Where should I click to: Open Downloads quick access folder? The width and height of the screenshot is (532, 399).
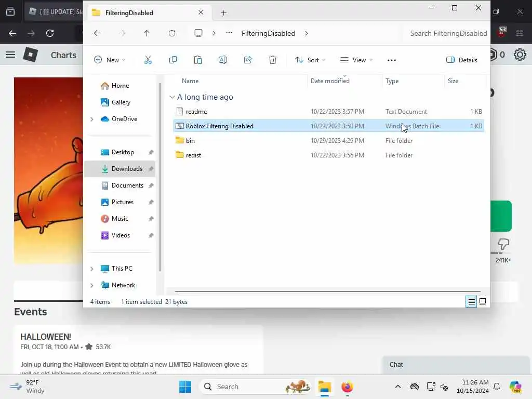pos(119,169)
